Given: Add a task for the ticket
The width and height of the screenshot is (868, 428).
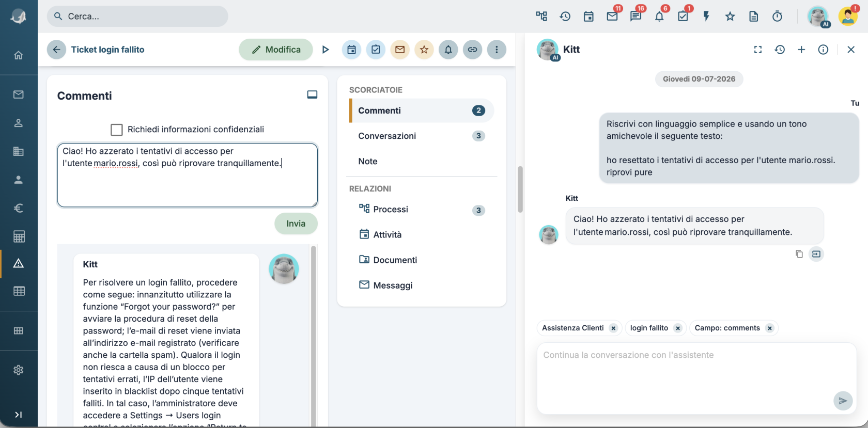Looking at the screenshot, I should pos(376,50).
